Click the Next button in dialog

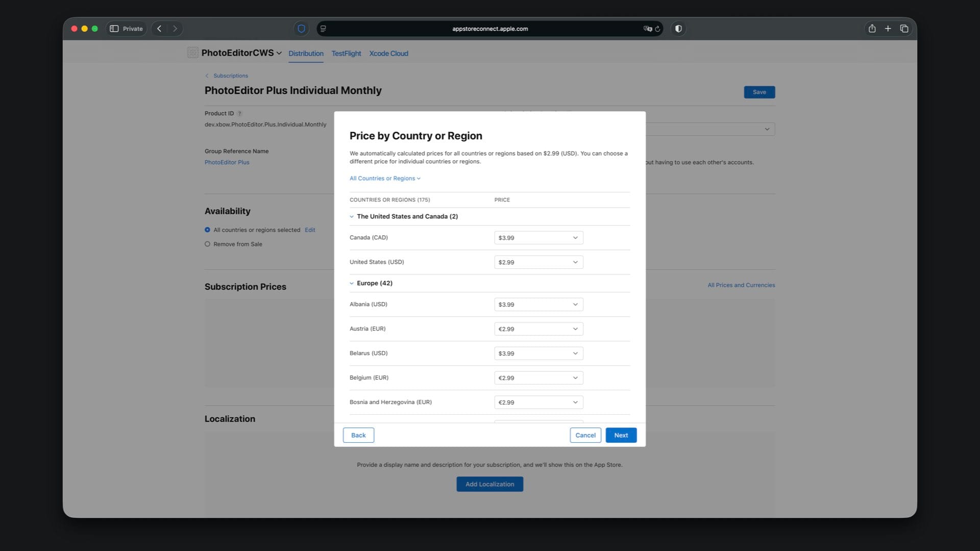pyautogui.click(x=621, y=435)
